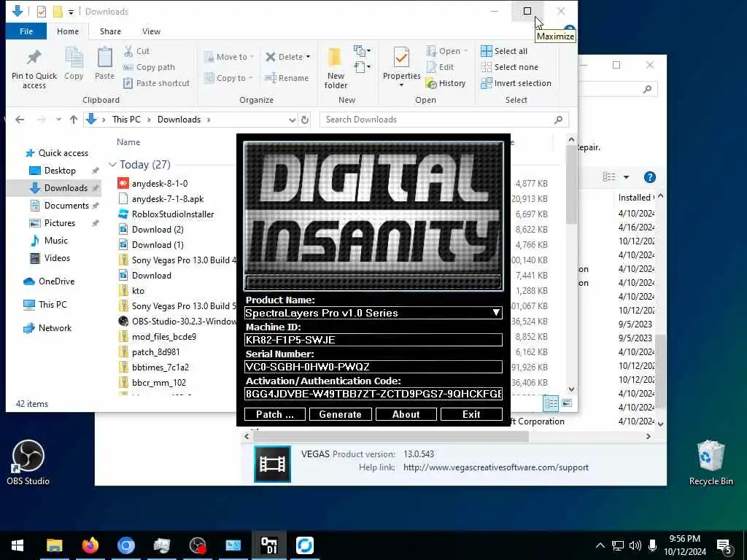Click Copy path in Clipboard group
Viewport: 747px width, 560px height.
tap(149, 67)
